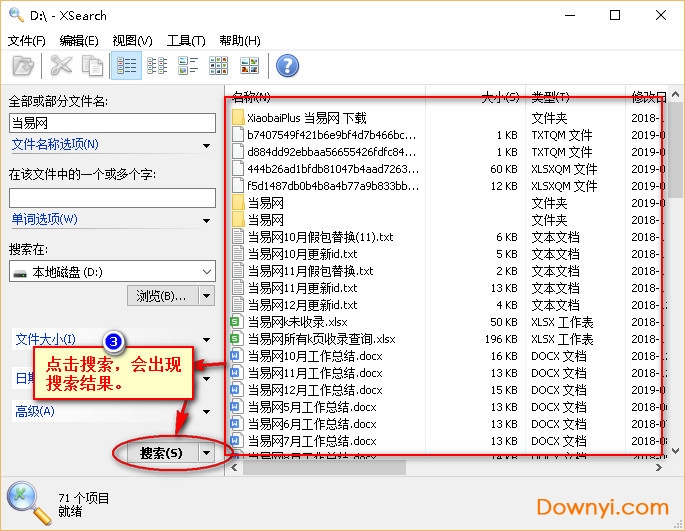Switch to list view in toolbar
685x531 pixels.
tap(157, 66)
